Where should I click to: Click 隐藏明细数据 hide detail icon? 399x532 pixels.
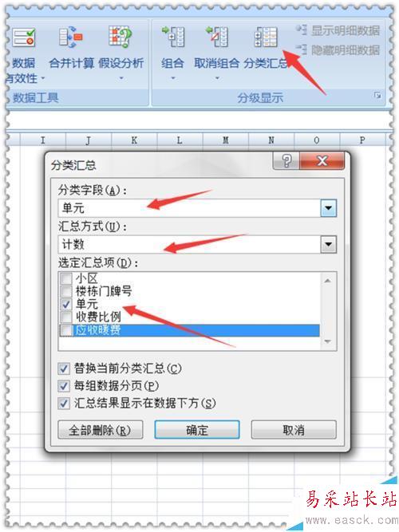[x=301, y=49]
